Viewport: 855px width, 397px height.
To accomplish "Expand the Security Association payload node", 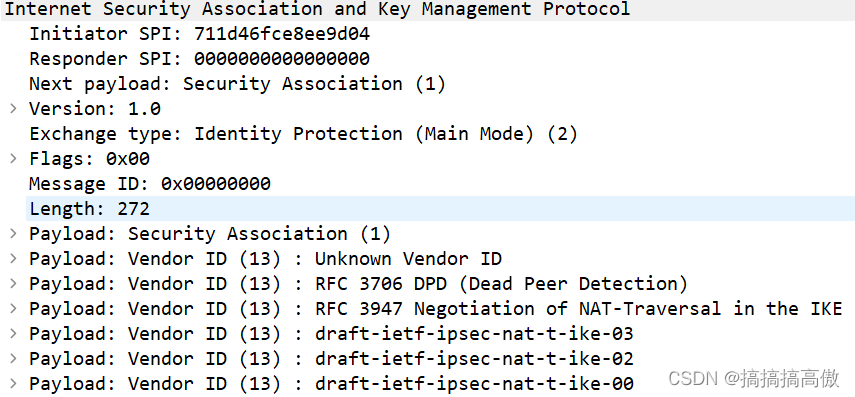I will click(14, 233).
